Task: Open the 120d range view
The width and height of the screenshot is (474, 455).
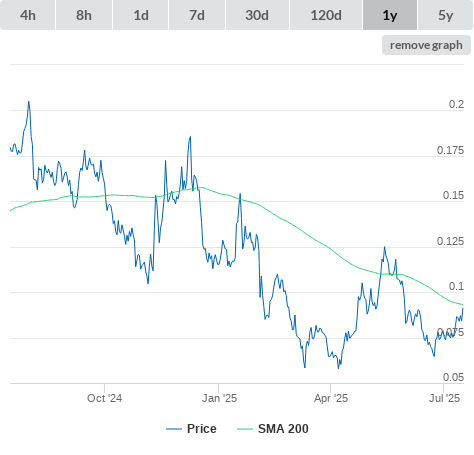Action: (326, 15)
